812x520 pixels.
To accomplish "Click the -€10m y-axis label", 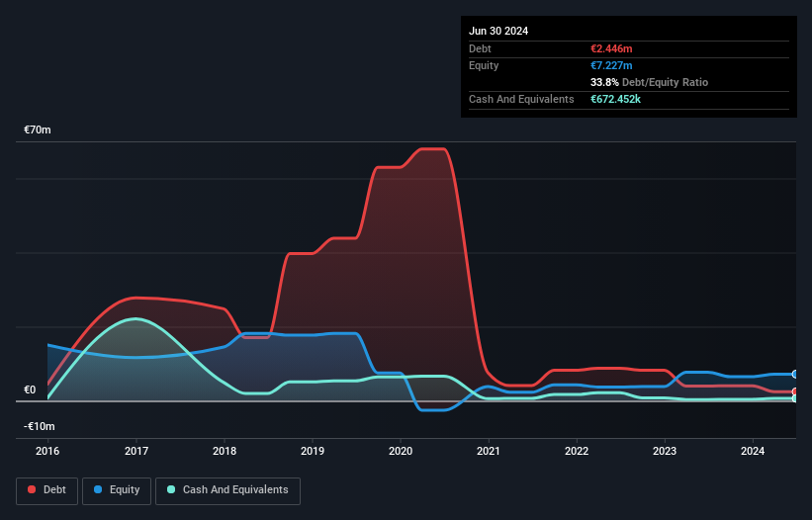I will 40,426.
